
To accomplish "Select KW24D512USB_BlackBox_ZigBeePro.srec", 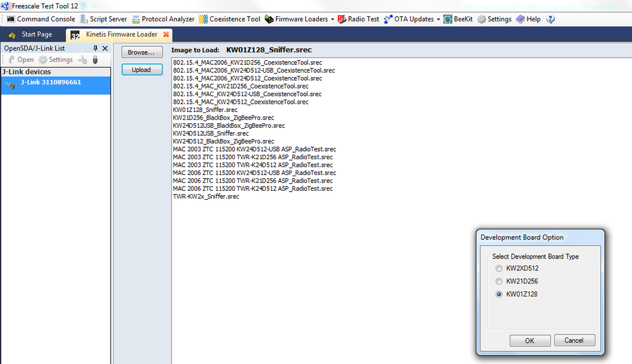I will [229, 125].
